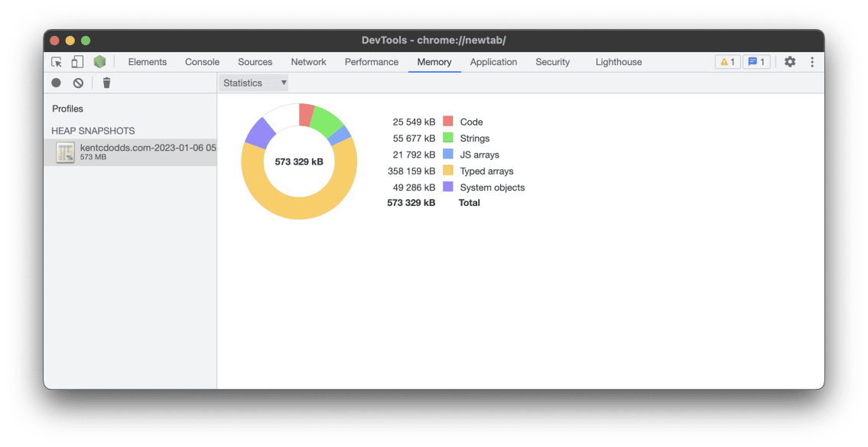
Task: Click the DevTools window title text
Action: [x=434, y=41]
